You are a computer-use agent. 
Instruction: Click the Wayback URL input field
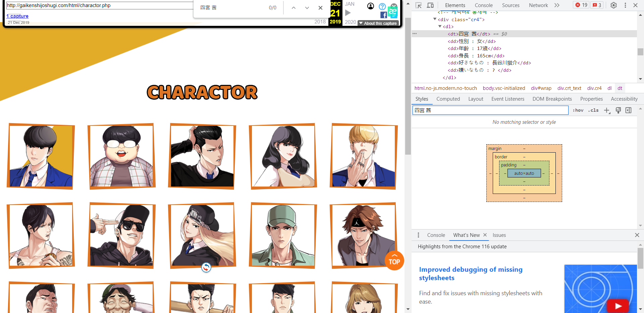100,5
